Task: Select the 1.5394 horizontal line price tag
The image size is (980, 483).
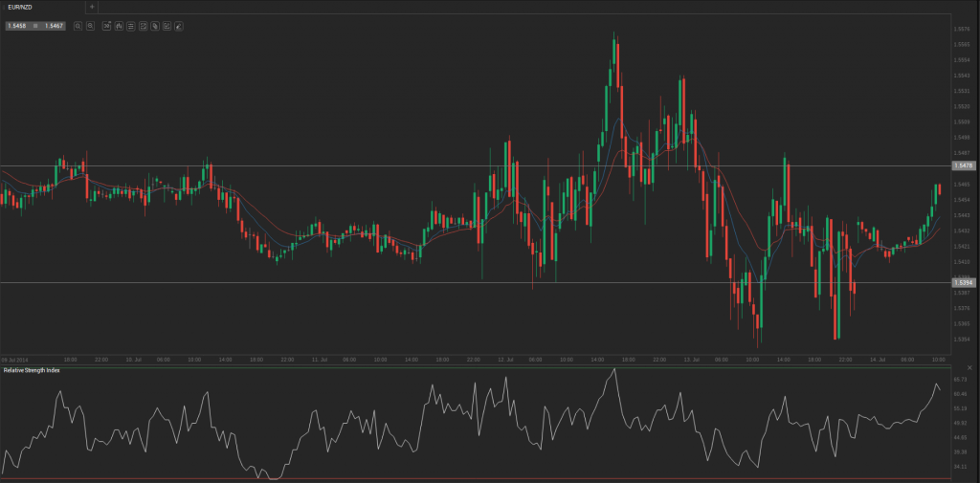Action: point(963,282)
